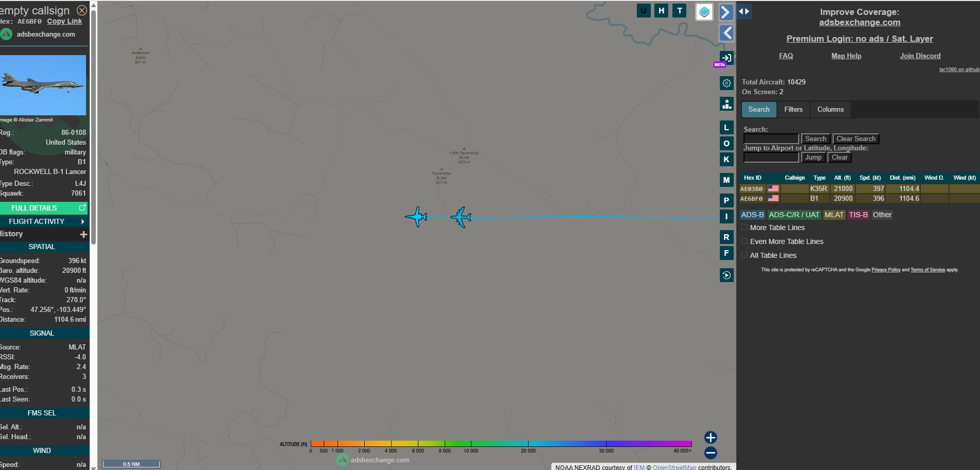Viewport: 980px width, 470px height.
Task: Click the H map toggle button
Action: [x=662, y=11]
